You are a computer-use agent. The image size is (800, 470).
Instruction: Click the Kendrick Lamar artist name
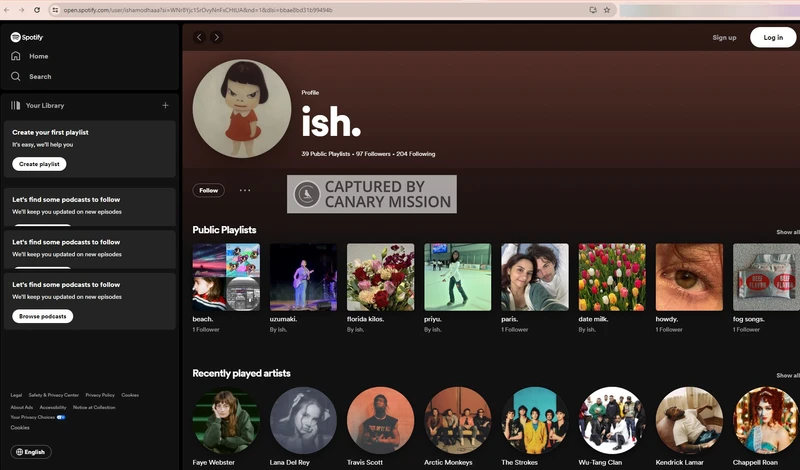point(680,462)
